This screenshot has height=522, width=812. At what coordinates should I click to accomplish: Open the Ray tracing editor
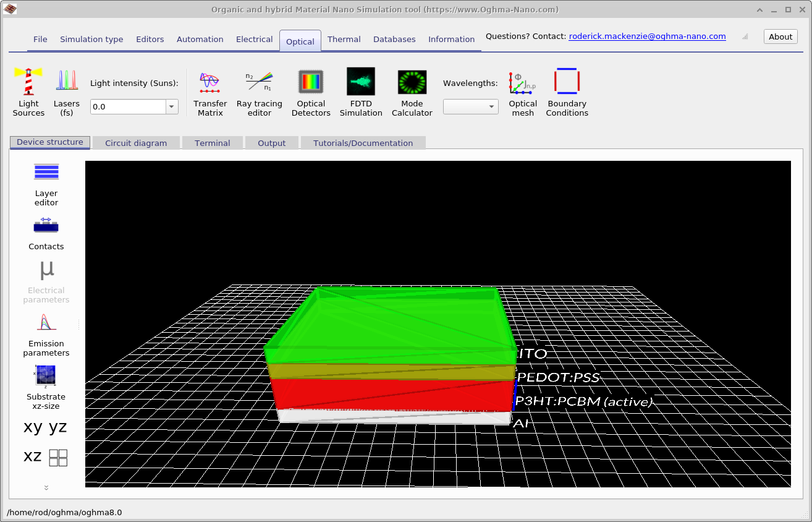pyautogui.click(x=260, y=92)
